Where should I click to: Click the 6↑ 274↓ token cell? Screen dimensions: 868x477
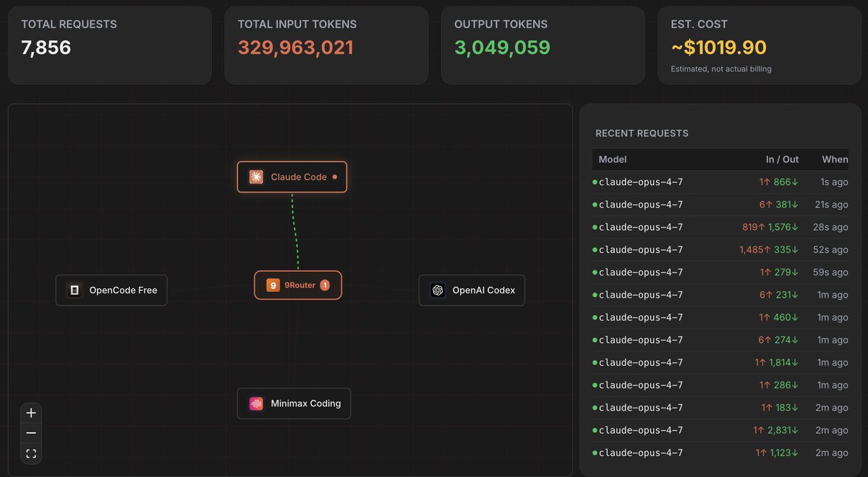pyautogui.click(x=779, y=340)
